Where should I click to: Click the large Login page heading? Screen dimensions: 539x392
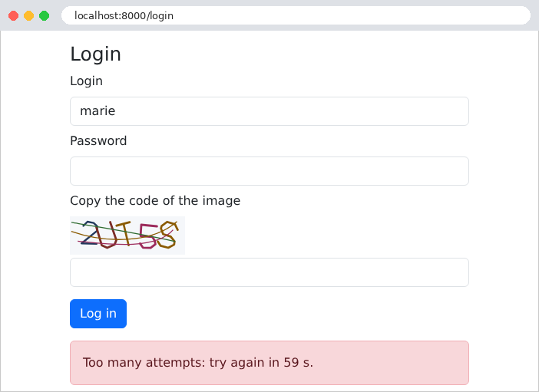point(95,54)
